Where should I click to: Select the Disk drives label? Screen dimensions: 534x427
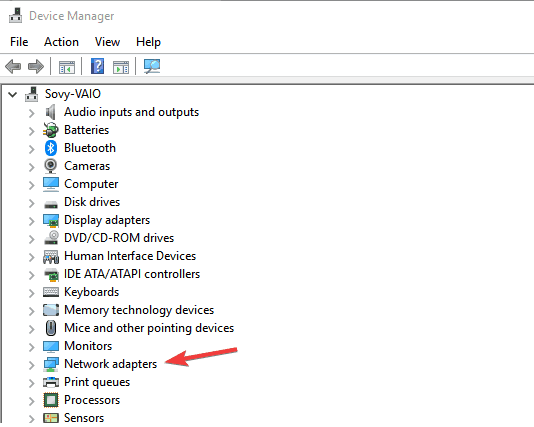click(92, 202)
